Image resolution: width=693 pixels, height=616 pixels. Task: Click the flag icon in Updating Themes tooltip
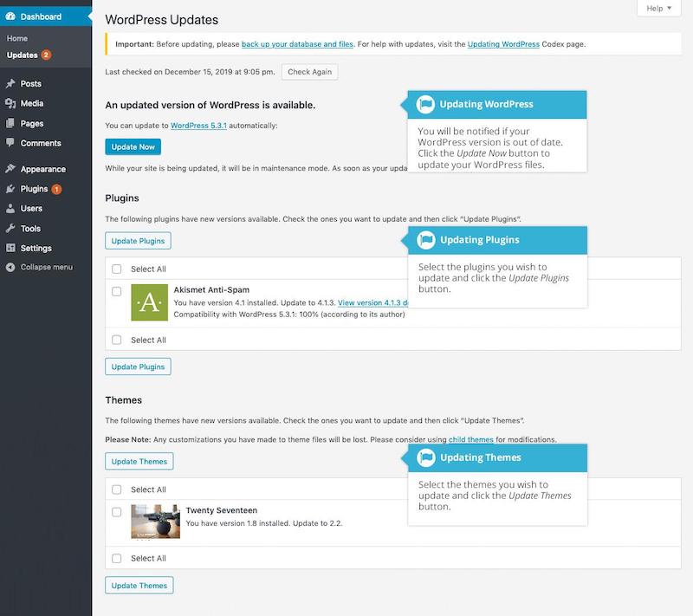pyautogui.click(x=426, y=457)
